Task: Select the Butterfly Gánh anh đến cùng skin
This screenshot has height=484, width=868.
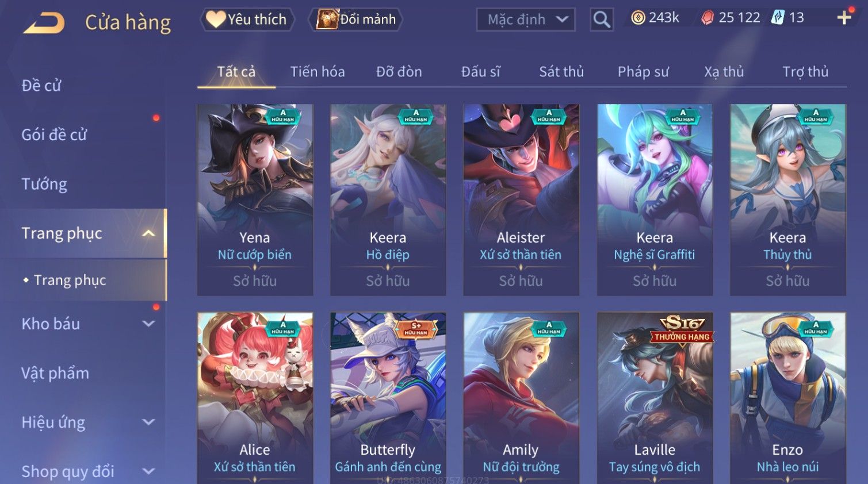Action: coord(388,398)
